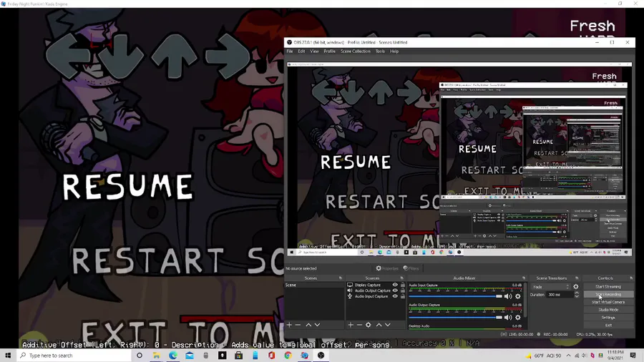This screenshot has height=362, width=644.
Task: Hide the Audio Output Capture source
Action: point(395,290)
